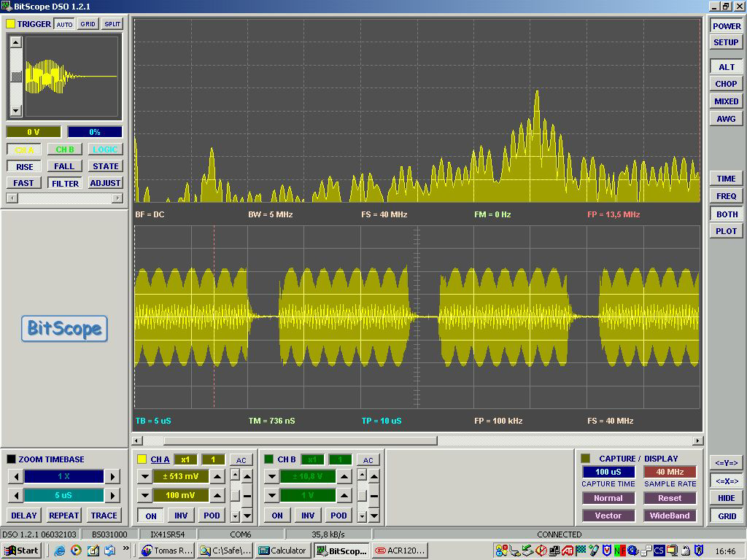Click the POWER button
The image size is (747, 560).
click(726, 26)
